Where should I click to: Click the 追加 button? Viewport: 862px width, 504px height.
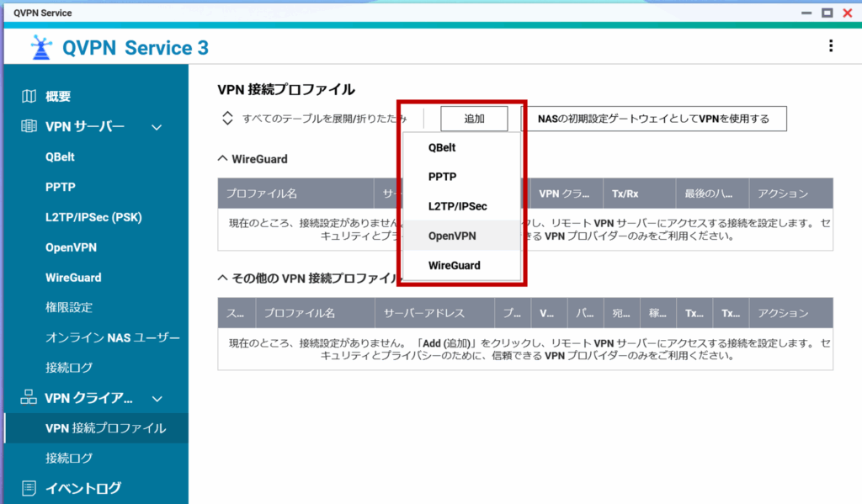click(474, 119)
